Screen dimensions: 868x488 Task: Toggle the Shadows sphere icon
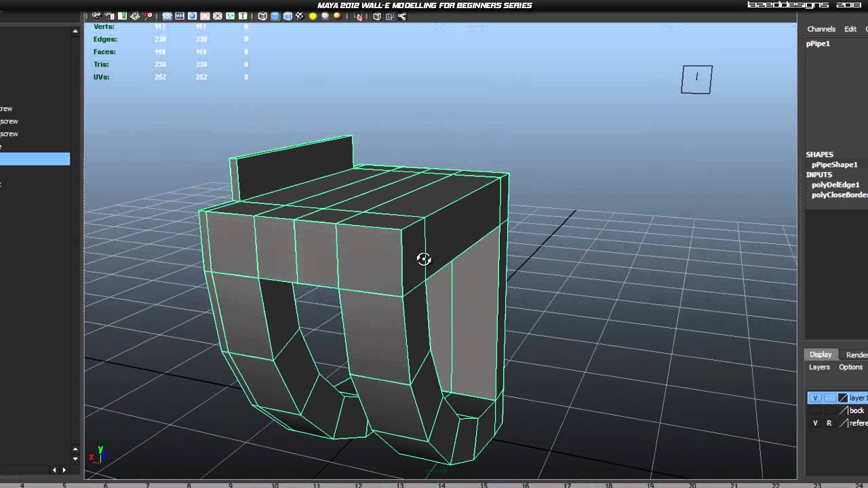[325, 16]
